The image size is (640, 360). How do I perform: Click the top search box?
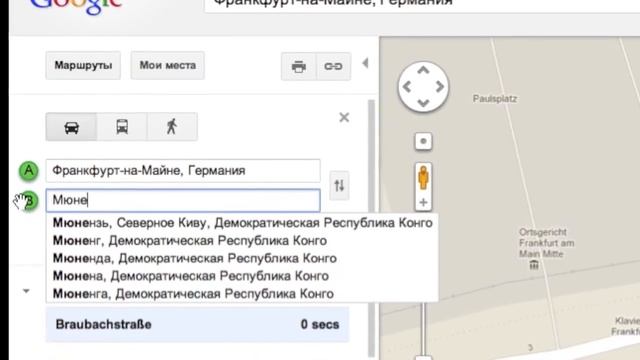[x=422, y=7]
